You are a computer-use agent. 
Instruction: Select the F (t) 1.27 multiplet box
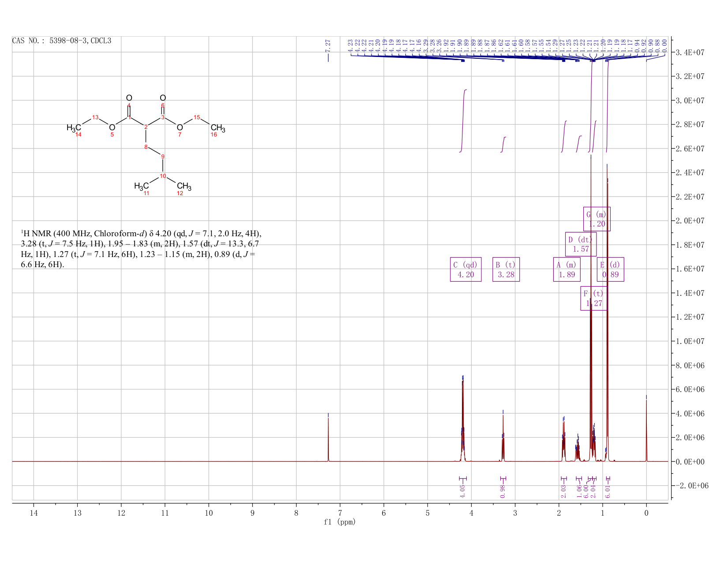593,298
